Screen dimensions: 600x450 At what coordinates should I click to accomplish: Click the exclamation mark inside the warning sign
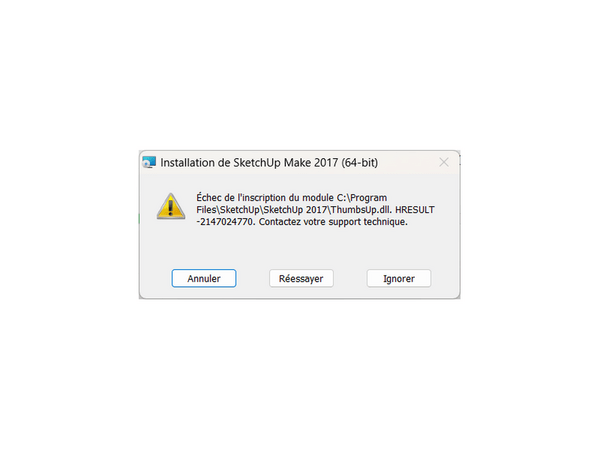pyautogui.click(x=171, y=209)
